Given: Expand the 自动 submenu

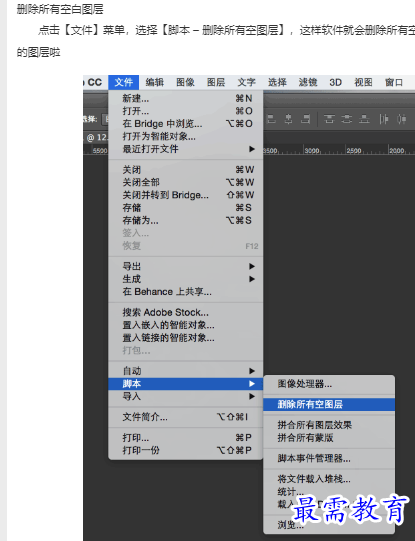Looking at the screenshot, I should point(186,371).
